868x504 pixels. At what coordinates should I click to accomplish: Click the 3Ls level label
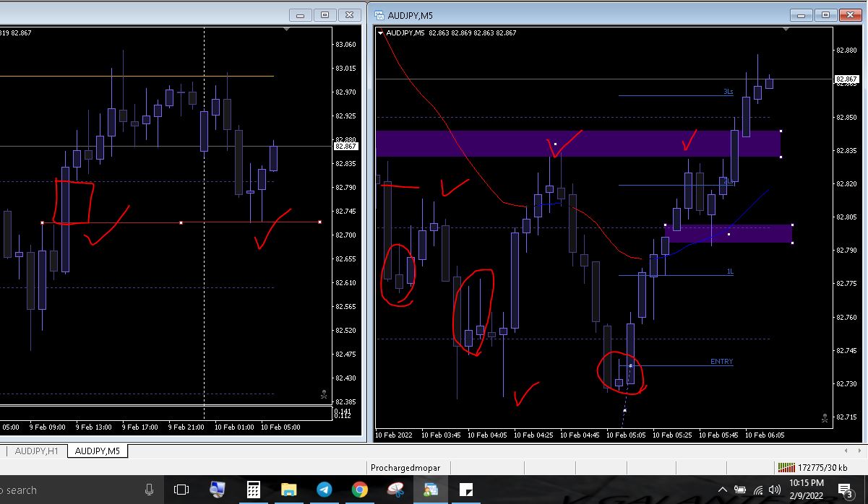click(x=728, y=92)
